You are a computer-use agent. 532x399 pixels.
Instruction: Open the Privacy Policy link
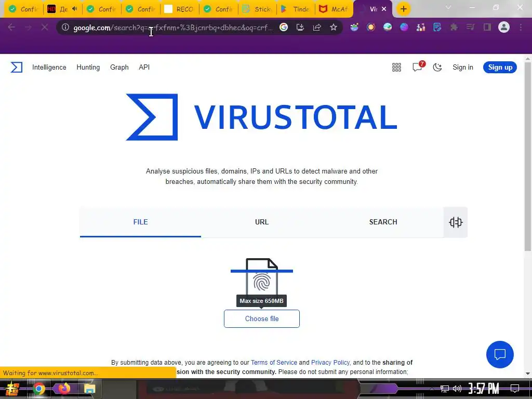[x=330, y=362]
